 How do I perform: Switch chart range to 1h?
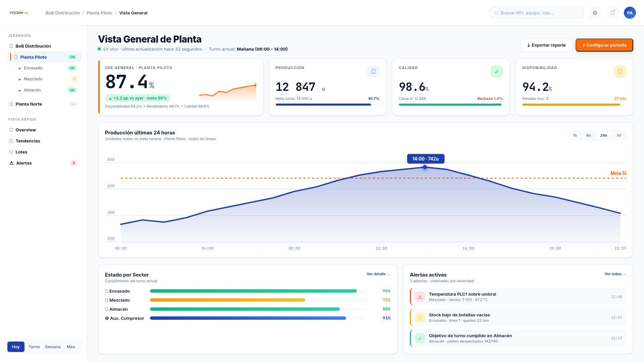[x=575, y=135]
